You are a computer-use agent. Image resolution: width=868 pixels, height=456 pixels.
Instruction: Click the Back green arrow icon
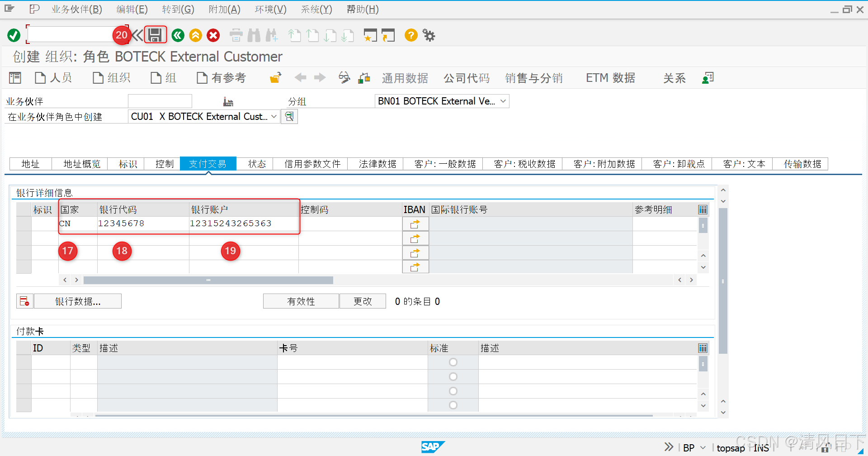[178, 35]
